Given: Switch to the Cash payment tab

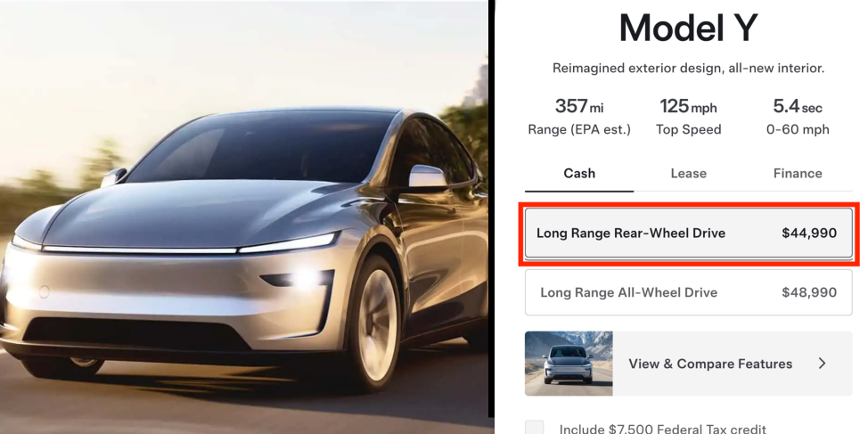Looking at the screenshot, I should click(579, 174).
